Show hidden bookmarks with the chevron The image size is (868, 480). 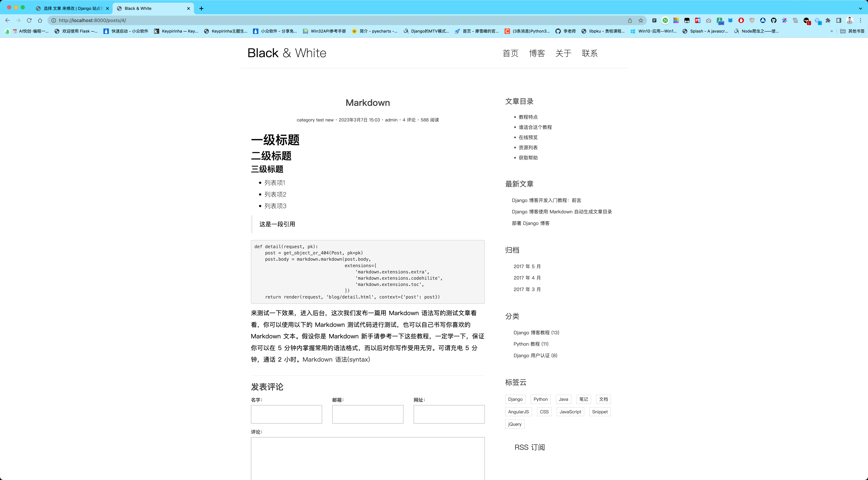tap(832, 31)
